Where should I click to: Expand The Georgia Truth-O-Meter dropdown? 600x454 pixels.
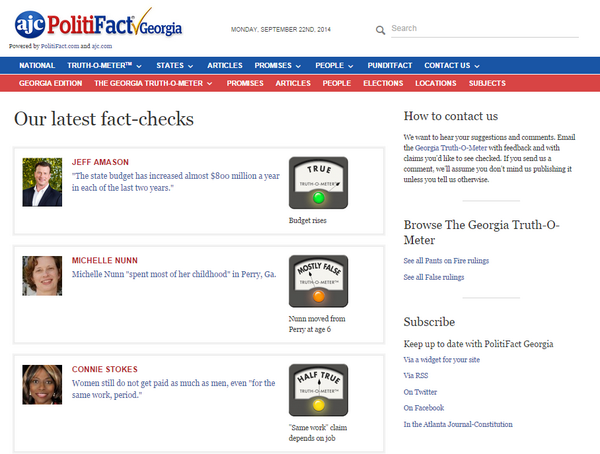point(153,83)
